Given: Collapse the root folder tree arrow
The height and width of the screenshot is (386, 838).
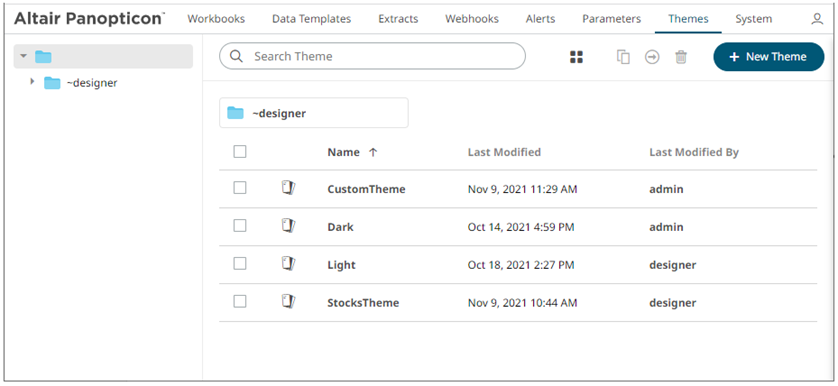Looking at the screenshot, I should [x=23, y=56].
